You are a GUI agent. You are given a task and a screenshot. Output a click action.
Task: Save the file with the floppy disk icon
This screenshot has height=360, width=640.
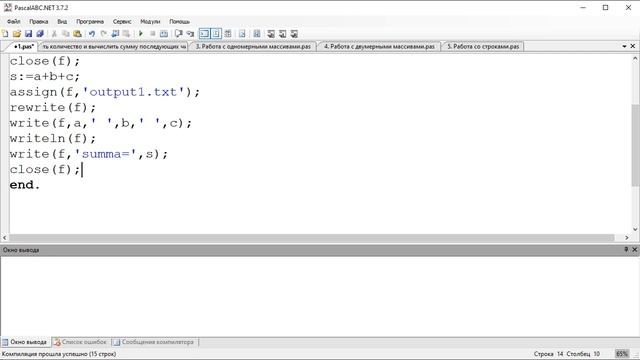[x=28, y=34]
